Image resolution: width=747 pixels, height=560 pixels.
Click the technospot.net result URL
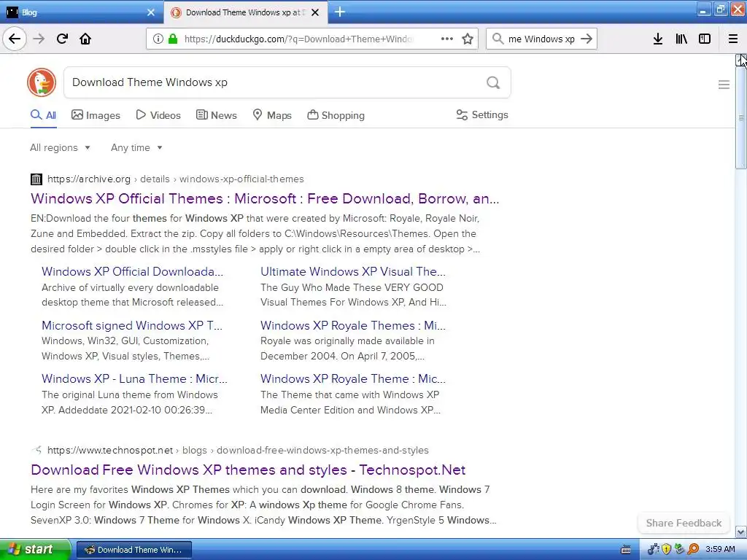[238, 450]
